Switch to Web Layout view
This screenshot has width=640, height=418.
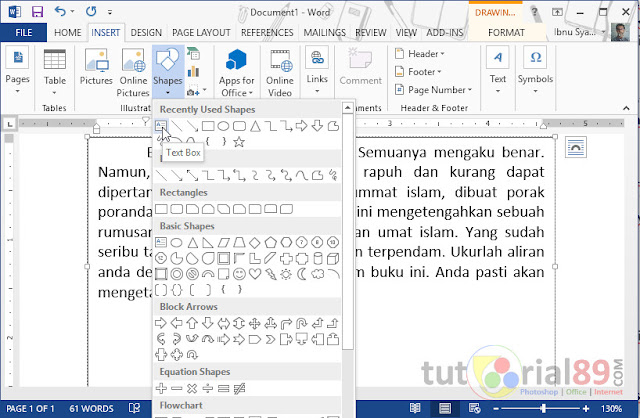point(474,408)
